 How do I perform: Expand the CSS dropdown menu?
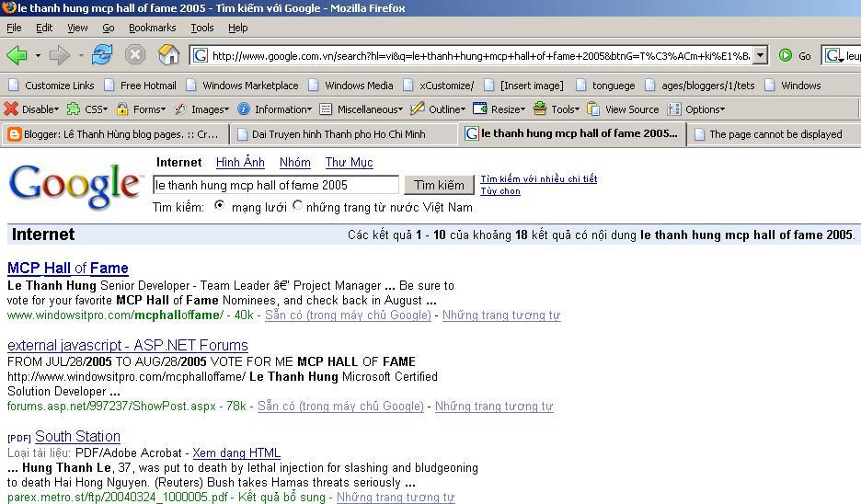104,109
